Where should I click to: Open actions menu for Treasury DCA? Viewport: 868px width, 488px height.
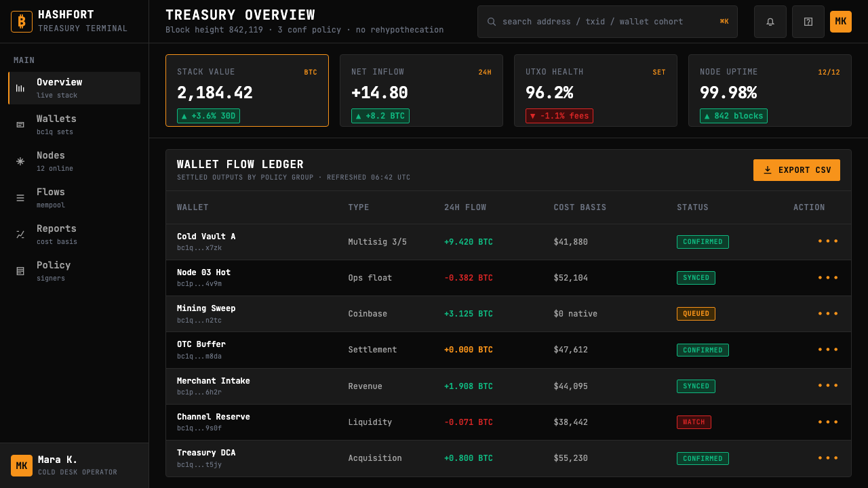pos(828,458)
